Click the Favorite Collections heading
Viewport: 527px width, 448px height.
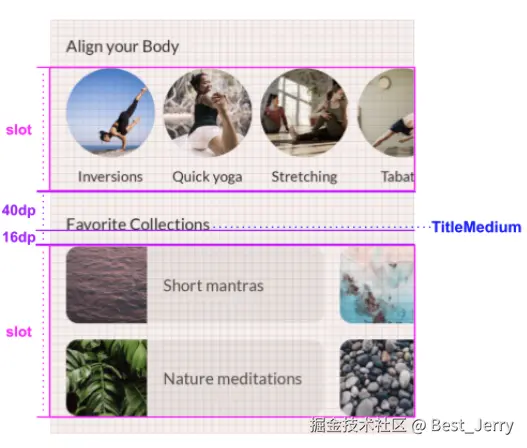(x=138, y=224)
